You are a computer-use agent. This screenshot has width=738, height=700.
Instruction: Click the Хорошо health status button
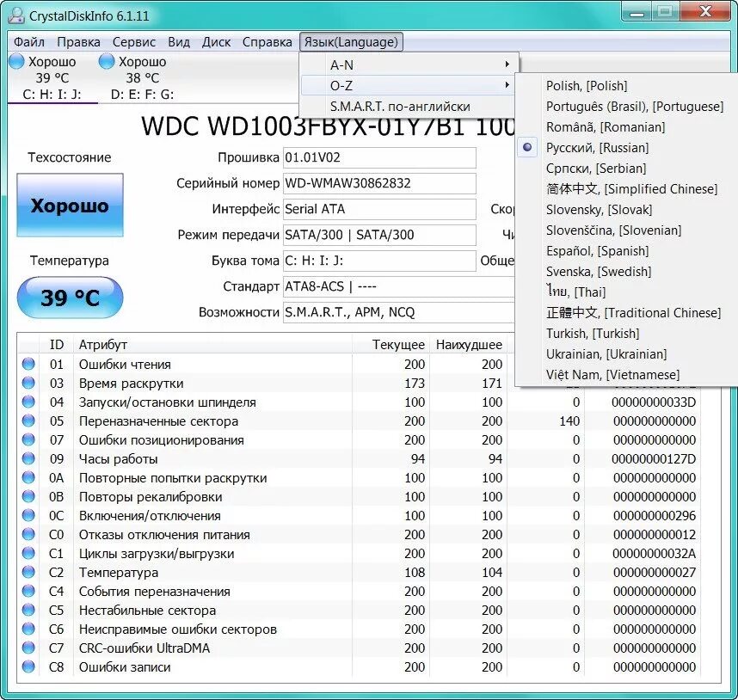coord(71,206)
